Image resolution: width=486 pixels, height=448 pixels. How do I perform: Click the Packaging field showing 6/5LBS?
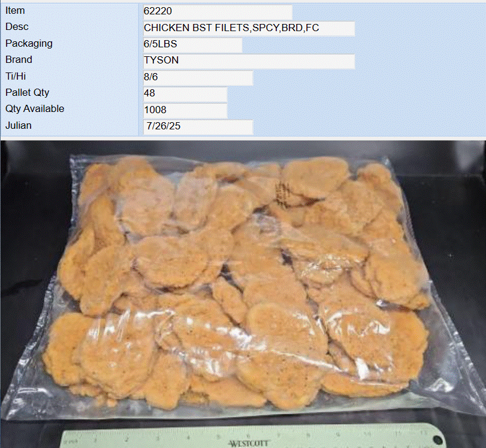(x=192, y=44)
